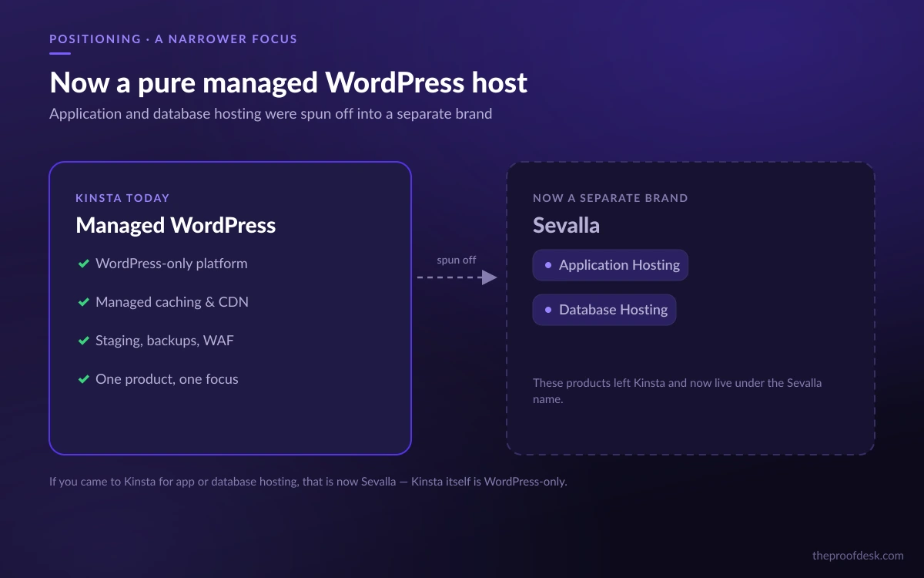Click the 'NOW A SEPARATE BRAND' label
The image size is (924, 578).
pyautogui.click(x=611, y=198)
